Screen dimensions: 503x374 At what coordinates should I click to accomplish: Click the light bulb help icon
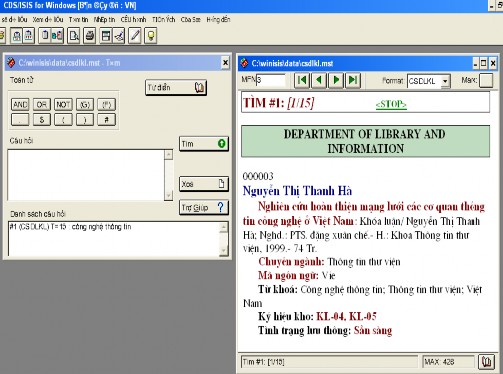(151, 36)
